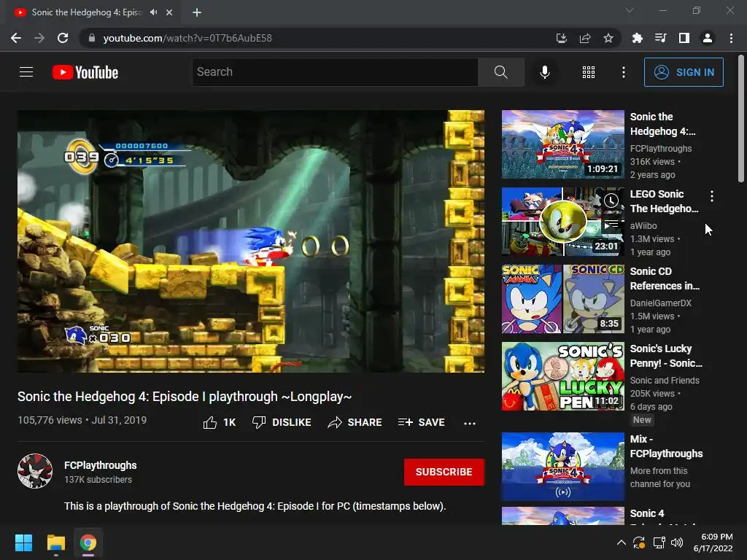Show hidden system tray icons
747x560 pixels.
622,542
